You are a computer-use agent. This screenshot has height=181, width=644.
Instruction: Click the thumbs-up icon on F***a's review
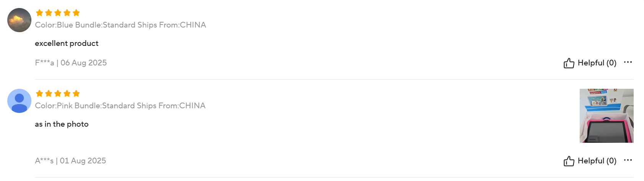(x=569, y=63)
